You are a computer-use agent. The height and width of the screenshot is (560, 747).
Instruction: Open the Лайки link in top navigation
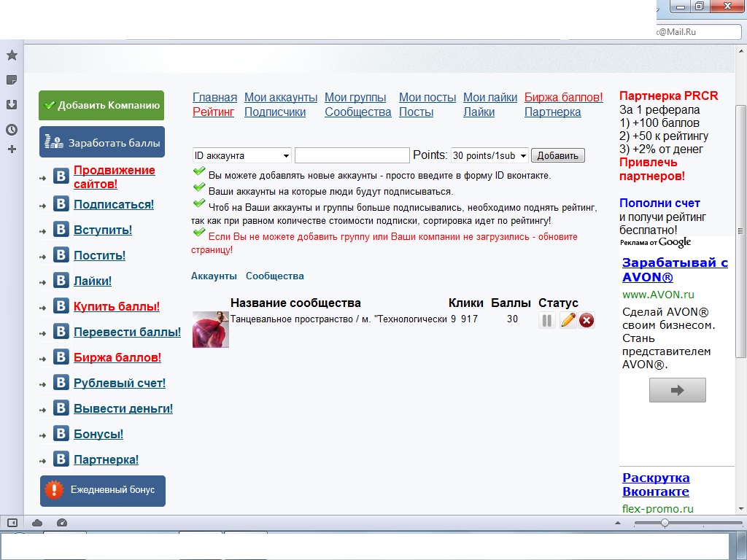point(479,112)
